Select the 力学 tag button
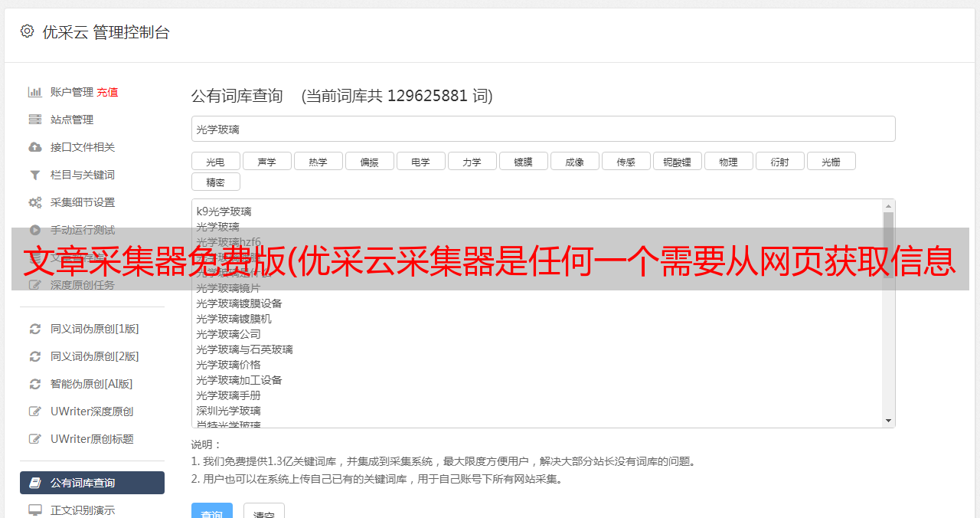Image resolution: width=980 pixels, height=518 pixels. pos(472,161)
